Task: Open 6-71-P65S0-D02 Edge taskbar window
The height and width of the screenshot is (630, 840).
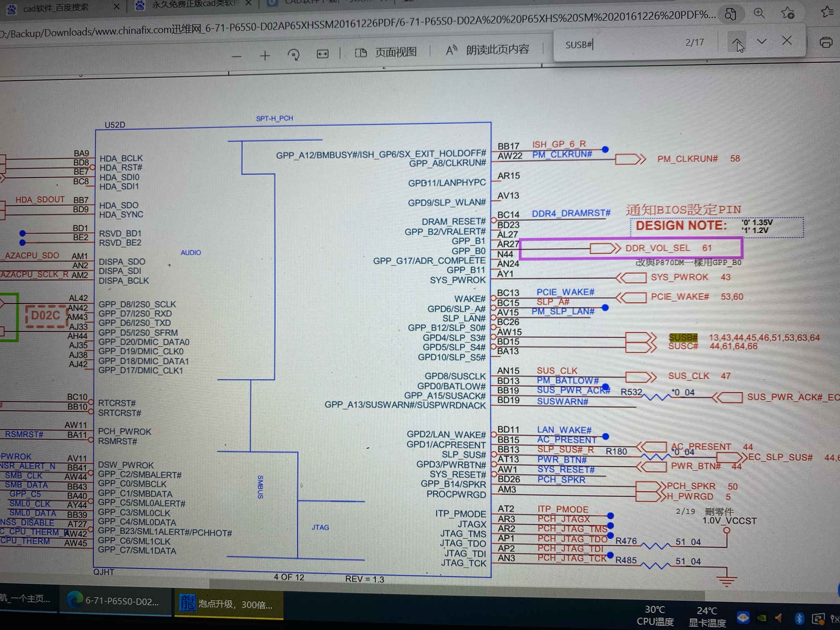Action: click(x=113, y=600)
